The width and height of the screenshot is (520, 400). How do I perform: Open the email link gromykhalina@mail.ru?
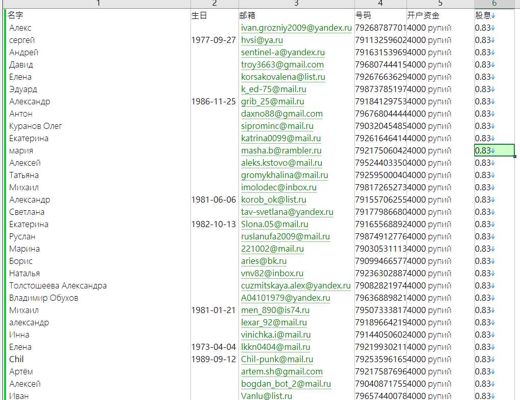[x=285, y=175]
